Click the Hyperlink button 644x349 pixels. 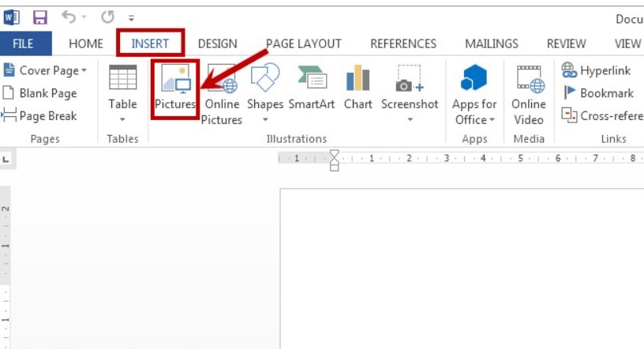click(597, 70)
